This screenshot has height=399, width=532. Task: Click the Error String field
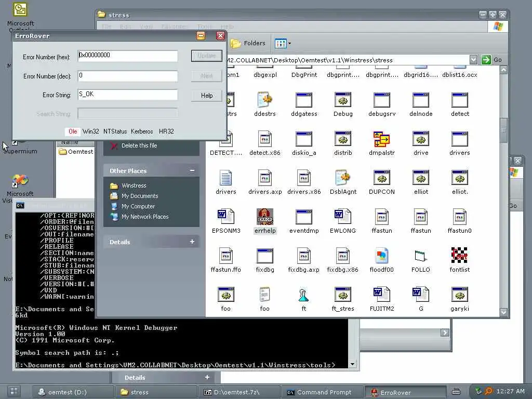click(x=128, y=95)
